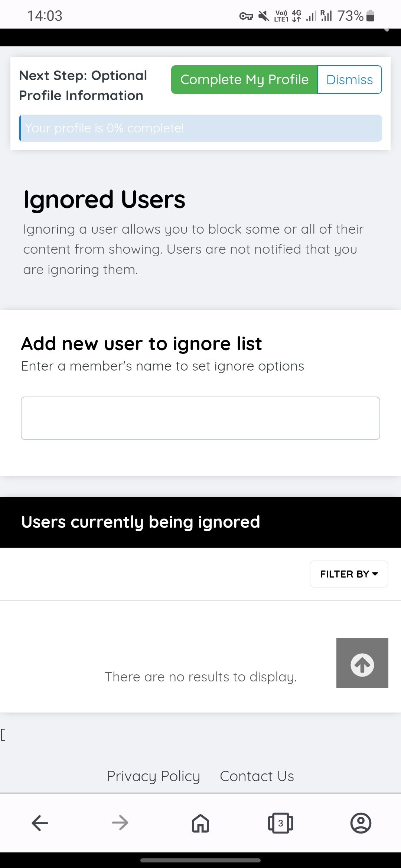401x868 pixels.
Task: Click the Next Step: Optional Profile Information text
Action: pos(83,85)
